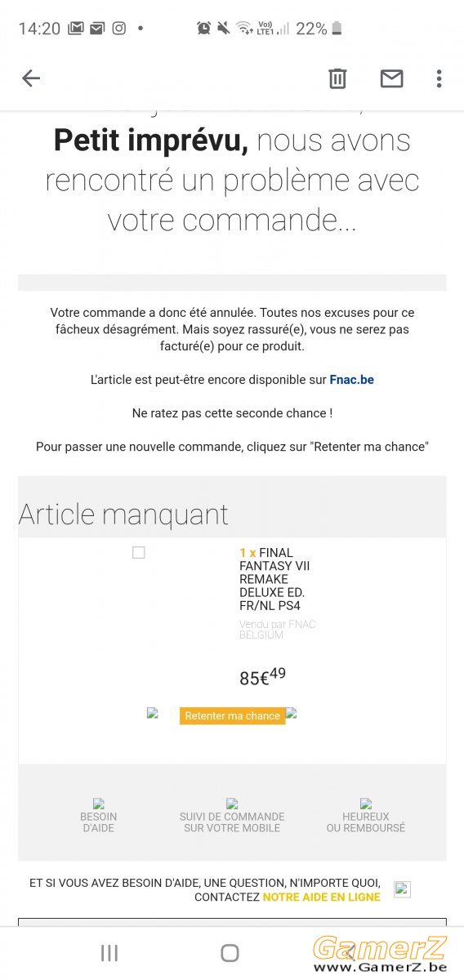
Task: Tap the alarm icon in the status bar
Action: [x=203, y=29]
